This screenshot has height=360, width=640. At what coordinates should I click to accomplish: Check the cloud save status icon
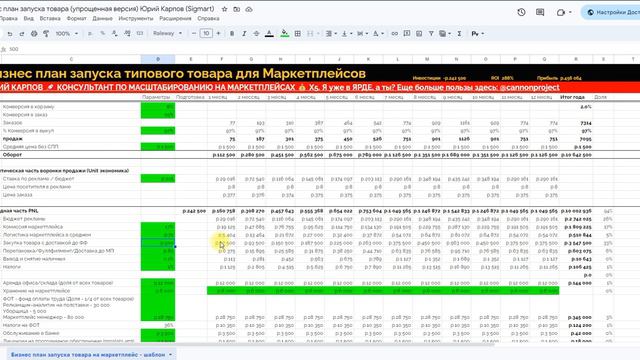[249, 9]
